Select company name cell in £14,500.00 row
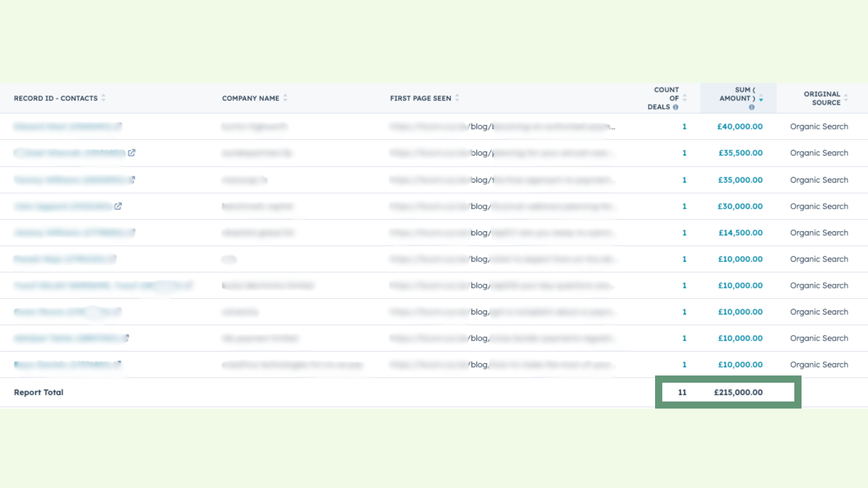 click(258, 233)
